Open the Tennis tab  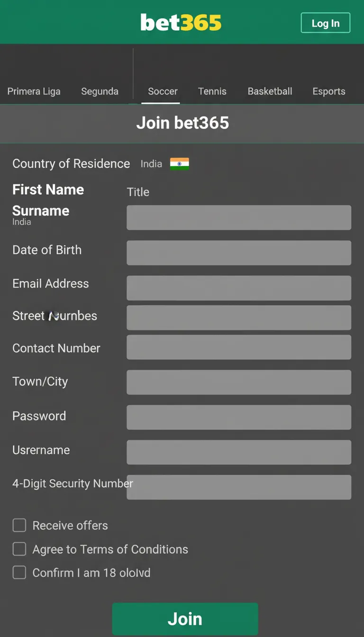click(x=212, y=91)
